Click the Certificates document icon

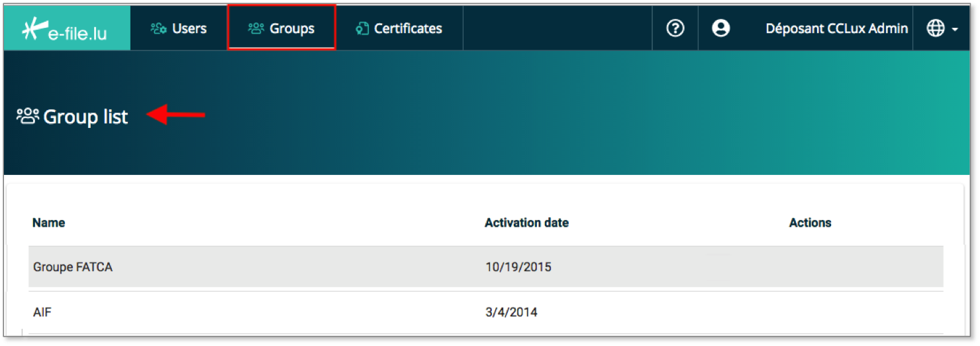(x=362, y=29)
